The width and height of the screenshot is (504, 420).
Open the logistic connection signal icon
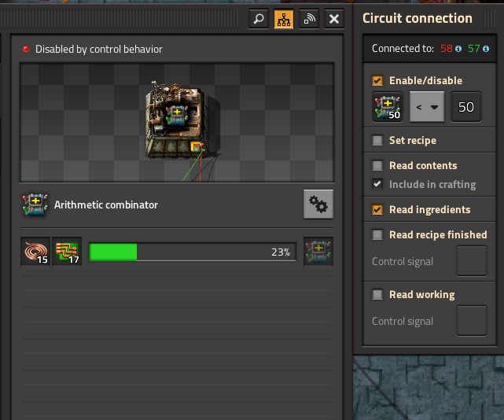point(309,19)
